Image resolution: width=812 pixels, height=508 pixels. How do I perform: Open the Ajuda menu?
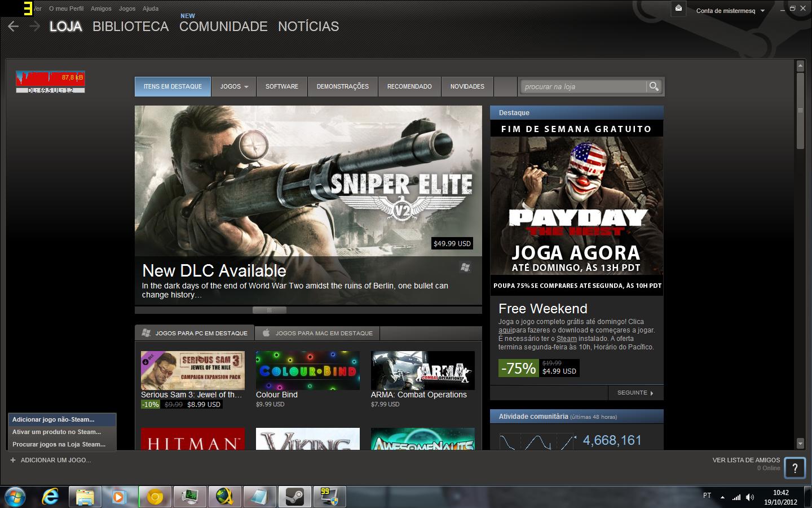[x=151, y=8]
